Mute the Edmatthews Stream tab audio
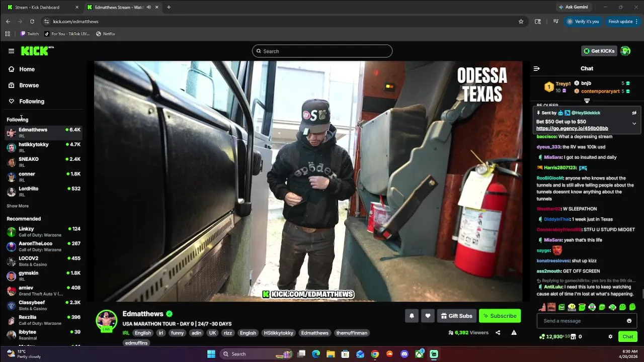The height and width of the screenshot is (362, 644). [x=148, y=7]
